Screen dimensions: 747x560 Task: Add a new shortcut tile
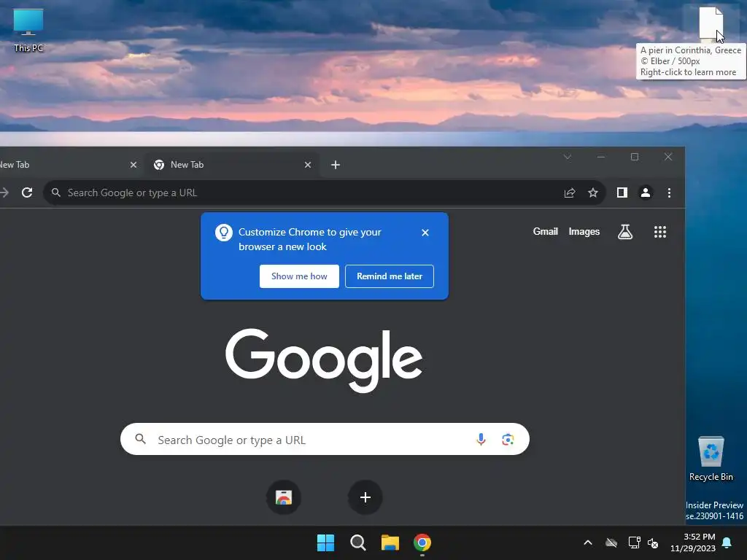(365, 497)
